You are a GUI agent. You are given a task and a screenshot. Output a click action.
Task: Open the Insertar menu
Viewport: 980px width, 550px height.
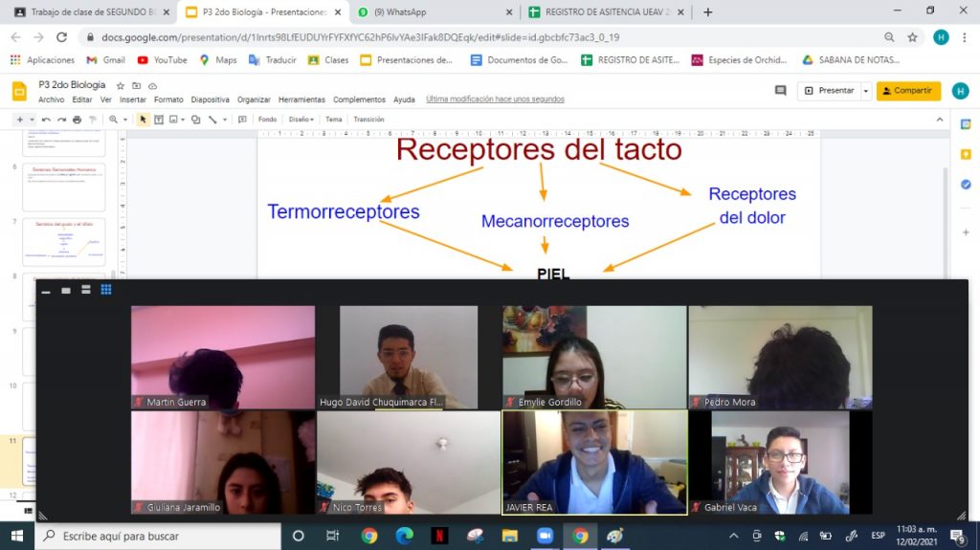click(x=133, y=99)
